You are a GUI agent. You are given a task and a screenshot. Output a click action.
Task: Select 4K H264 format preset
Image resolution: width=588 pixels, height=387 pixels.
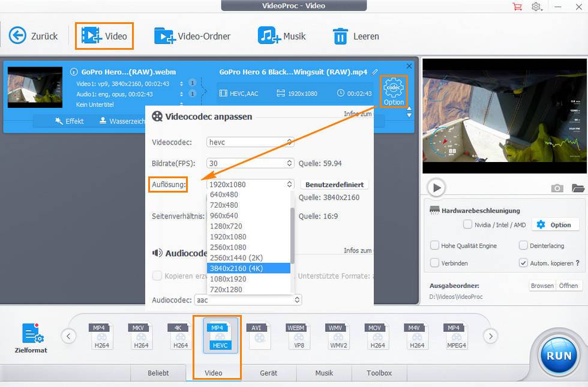click(180, 337)
